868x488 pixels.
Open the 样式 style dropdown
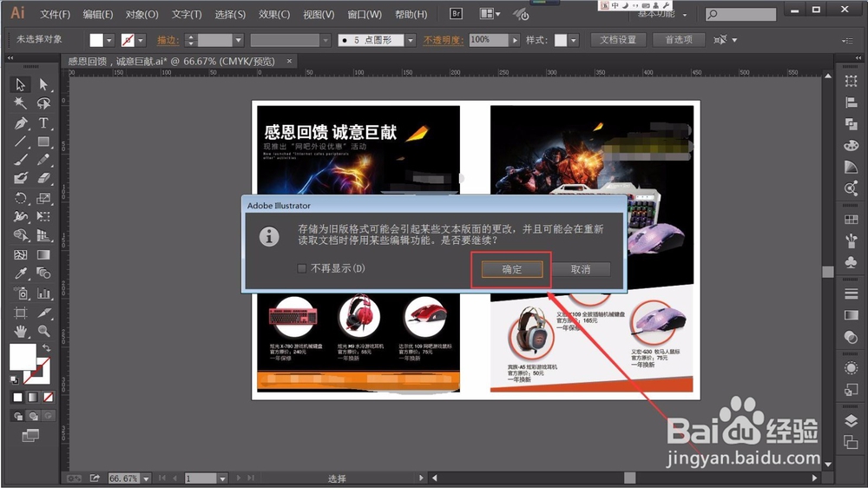tap(574, 40)
